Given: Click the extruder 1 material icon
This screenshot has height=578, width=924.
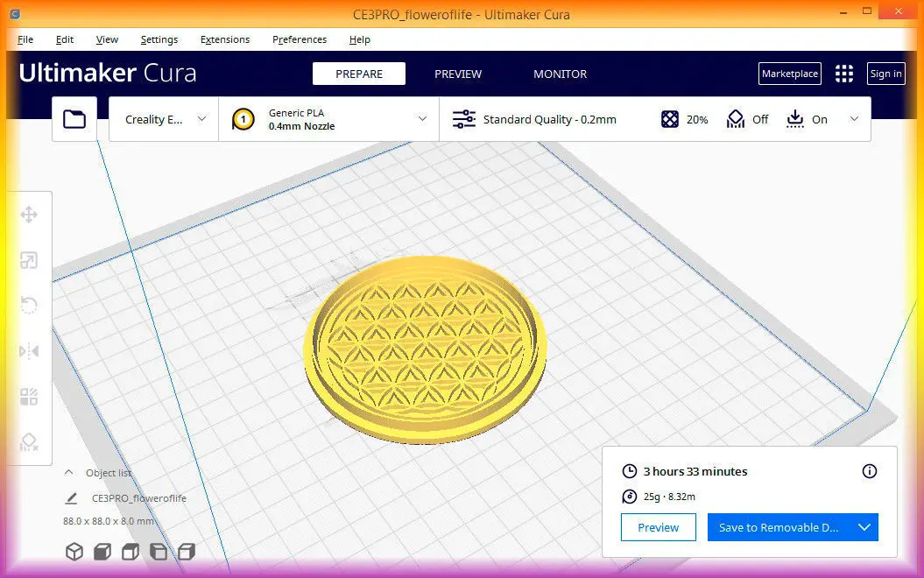Looking at the screenshot, I should pos(243,119).
